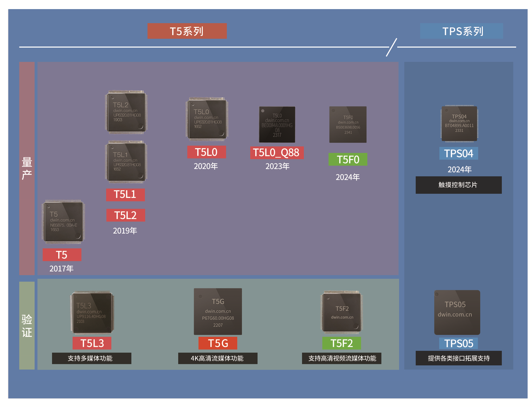
Task: Click the 支持多媒体功能 description box
Action: tap(92, 358)
